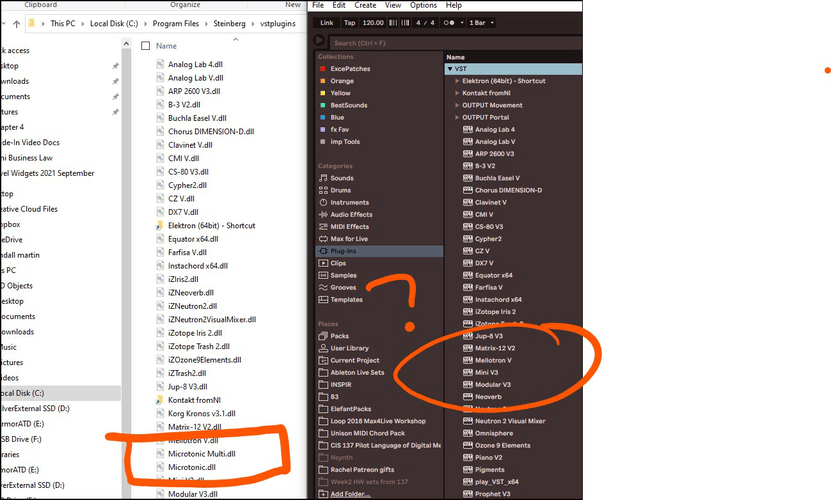
Task: Click the Kontakt fromNI shortcut icon in Explorer
Action: [160, 400]
